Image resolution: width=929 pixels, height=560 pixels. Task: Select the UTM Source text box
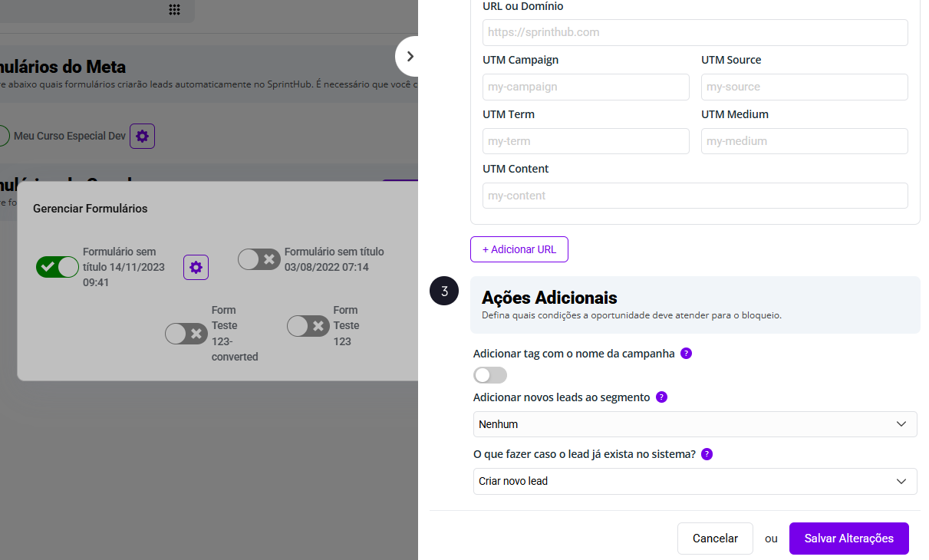tap(804, 87)
